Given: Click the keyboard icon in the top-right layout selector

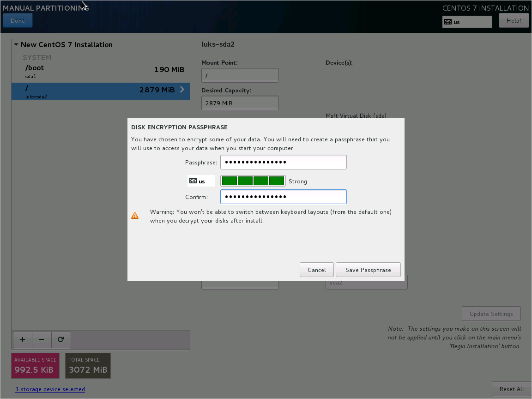Looking at the screenshot, I should pyautogui.click(x=447, y=21).
